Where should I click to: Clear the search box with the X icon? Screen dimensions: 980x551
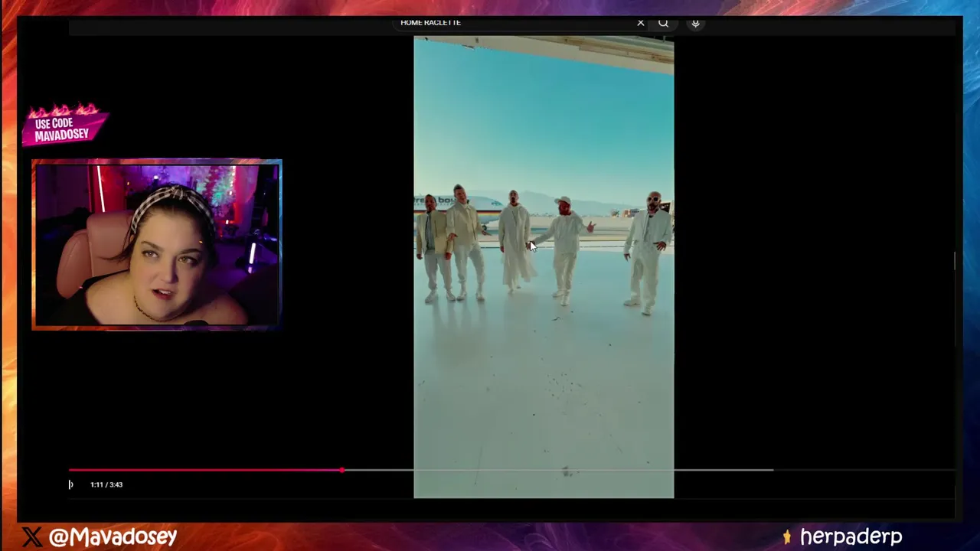click(x=641, y=23)
